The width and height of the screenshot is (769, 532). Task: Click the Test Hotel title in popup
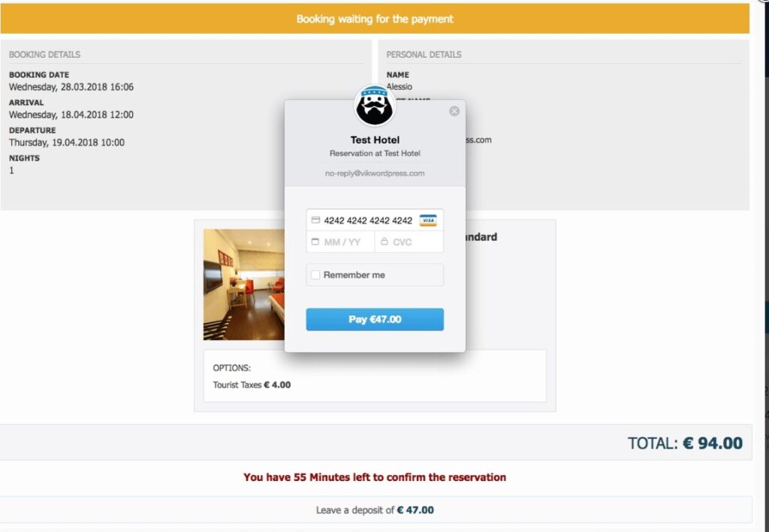[x=375, y=140]
